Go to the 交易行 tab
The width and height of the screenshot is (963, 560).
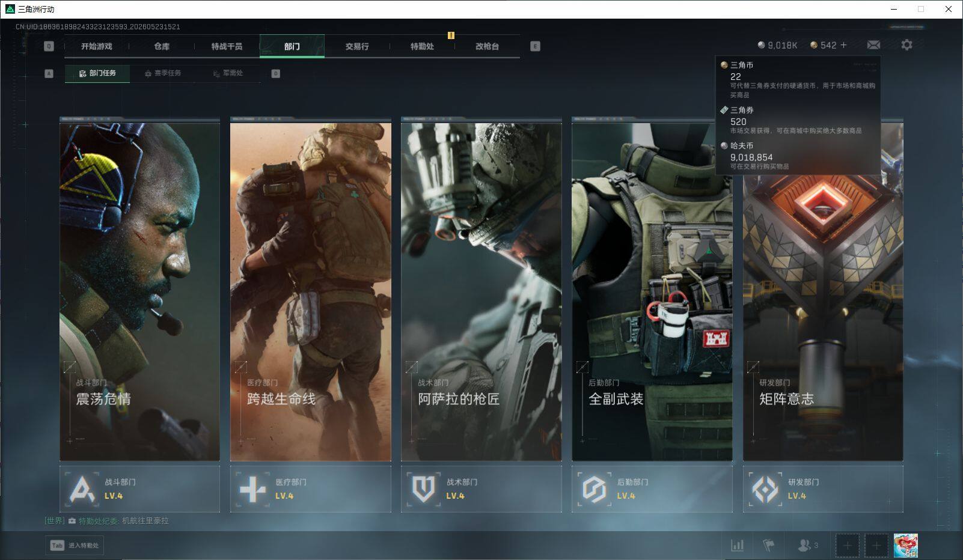click(x=357, y=46)
